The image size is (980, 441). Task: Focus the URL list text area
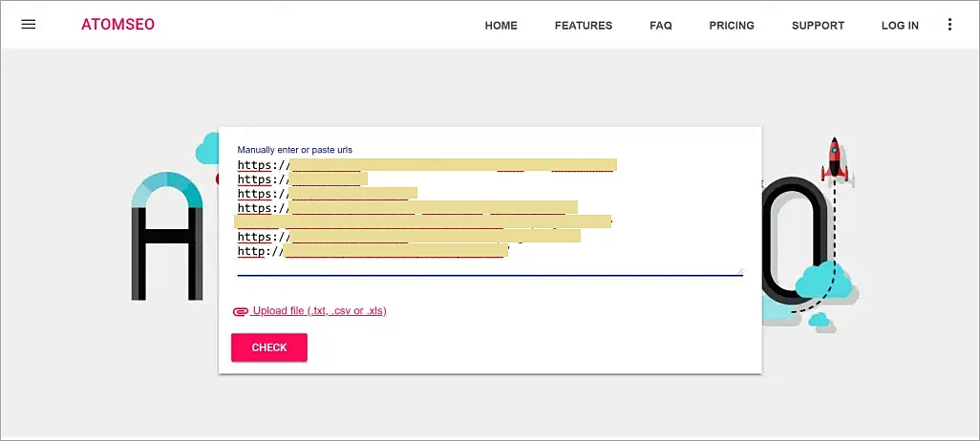[x=490, y=216]
